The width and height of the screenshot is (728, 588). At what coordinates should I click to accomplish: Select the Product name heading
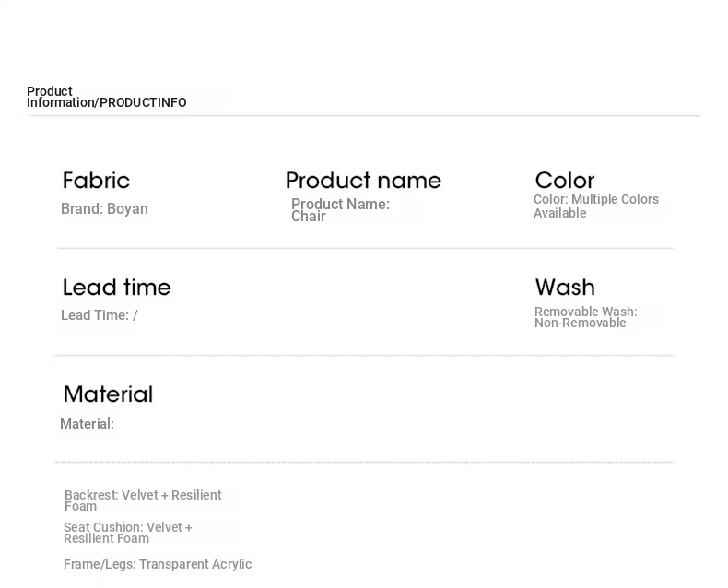363,181
